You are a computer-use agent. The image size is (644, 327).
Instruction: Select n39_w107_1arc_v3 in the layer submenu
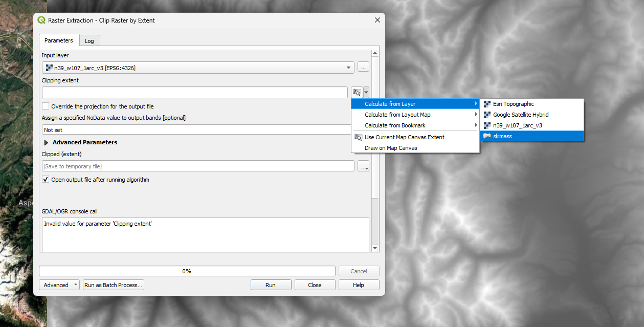point(517,125)
